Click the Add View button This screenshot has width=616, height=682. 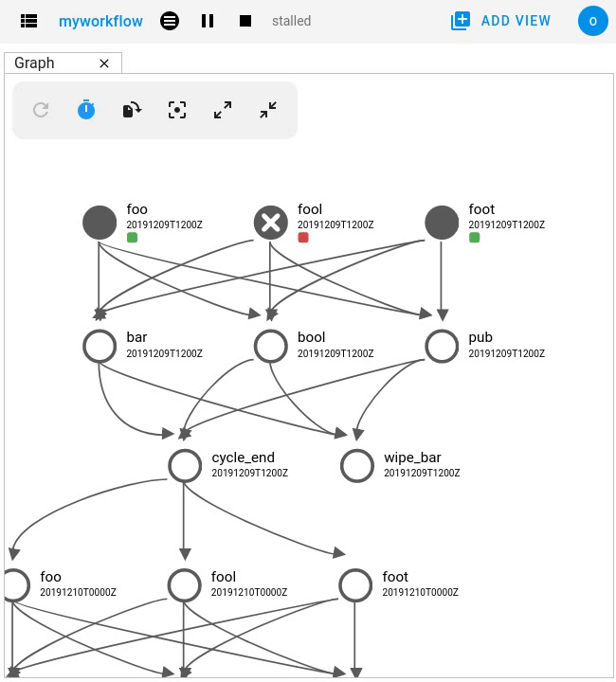(501, 21)
